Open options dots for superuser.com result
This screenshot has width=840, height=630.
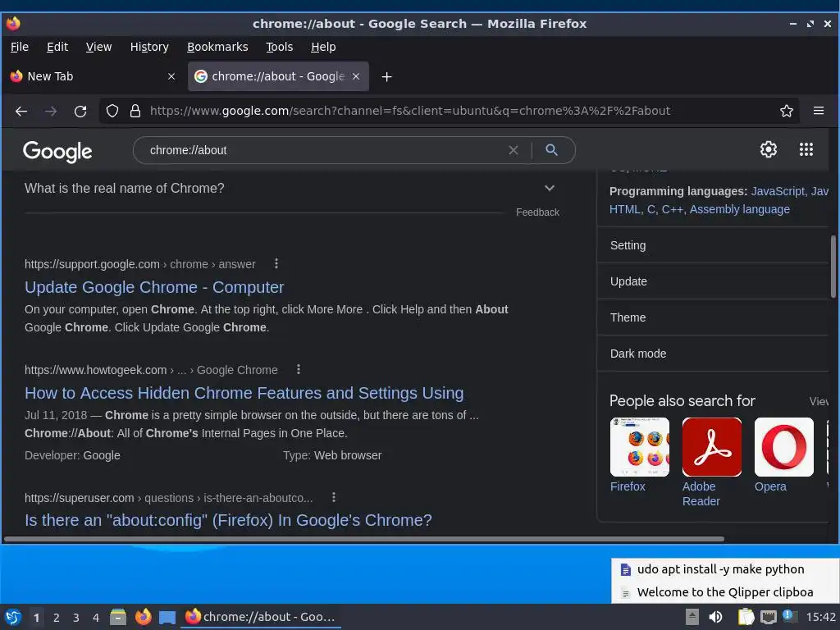click(334, 497)
